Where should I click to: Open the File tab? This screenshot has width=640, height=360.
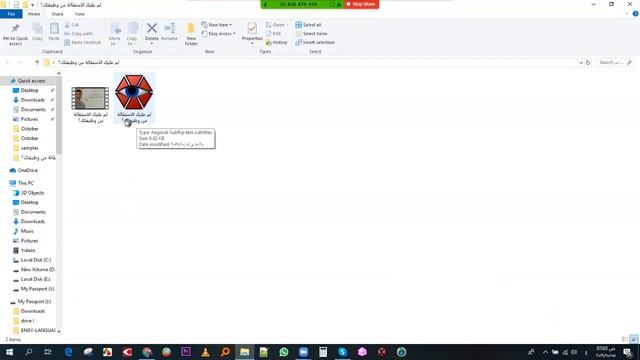(x=11, y=14)
